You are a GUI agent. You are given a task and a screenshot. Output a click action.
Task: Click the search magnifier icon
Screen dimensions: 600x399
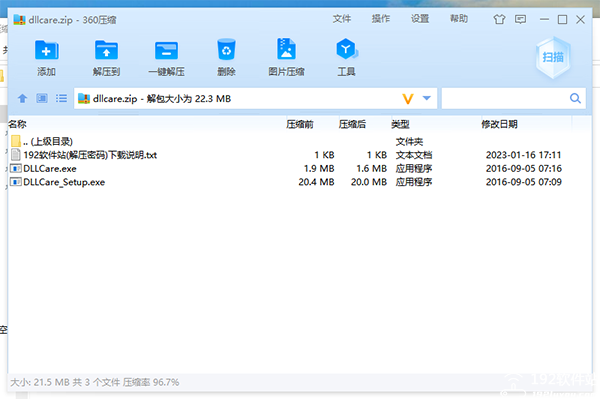click(x=575, y=98)
